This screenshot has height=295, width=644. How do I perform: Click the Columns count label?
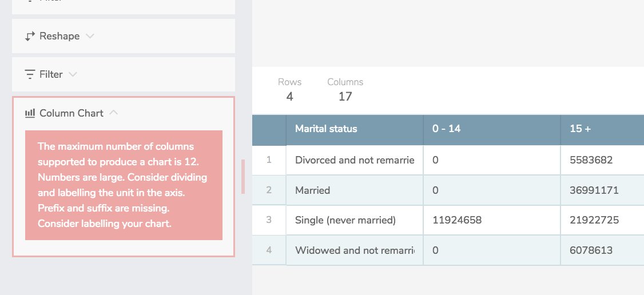[345, 82]
